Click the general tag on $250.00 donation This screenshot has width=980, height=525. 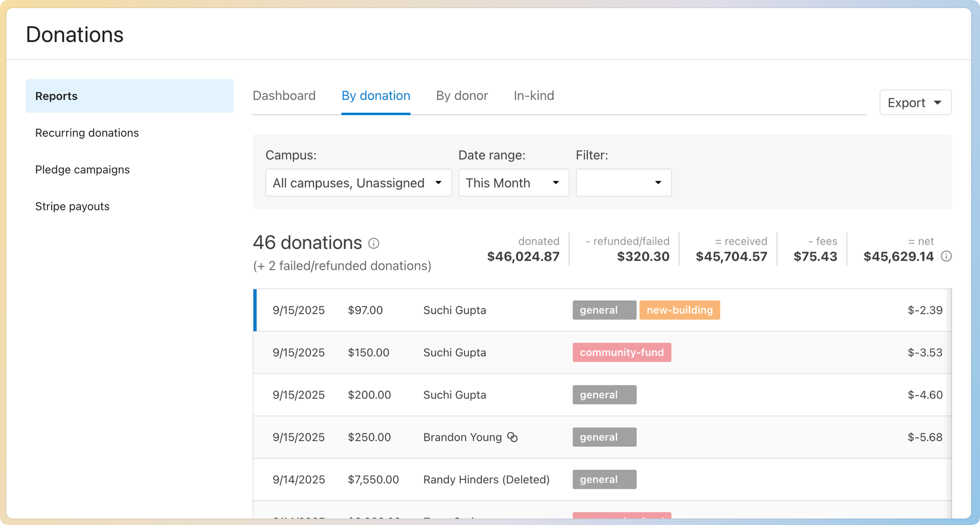tap(604, 437)
